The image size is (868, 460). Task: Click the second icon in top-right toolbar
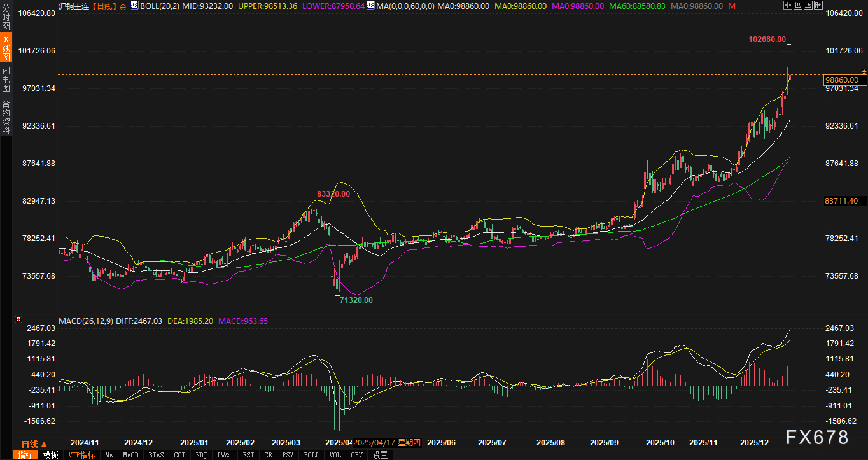[x=799, y=5]
